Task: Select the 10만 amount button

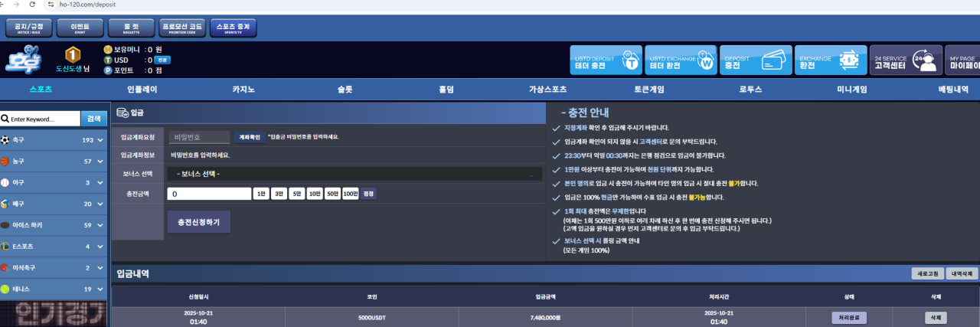Action: click(315, 194)
